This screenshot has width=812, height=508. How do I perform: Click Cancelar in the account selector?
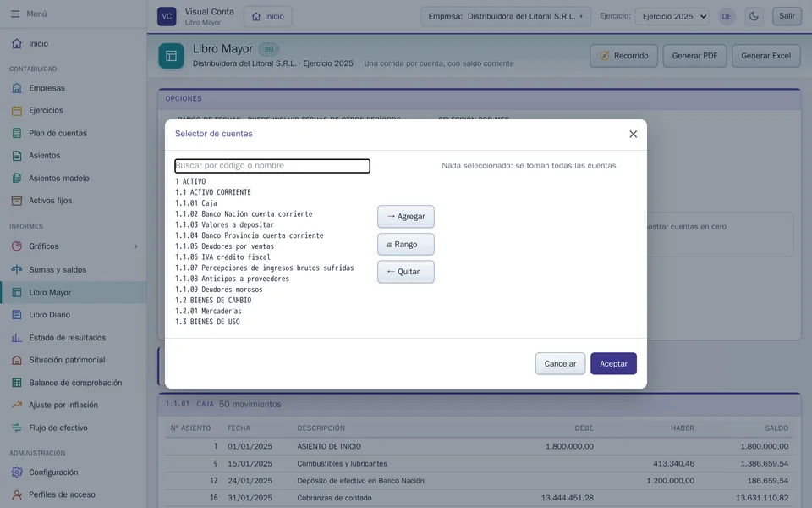560,364
